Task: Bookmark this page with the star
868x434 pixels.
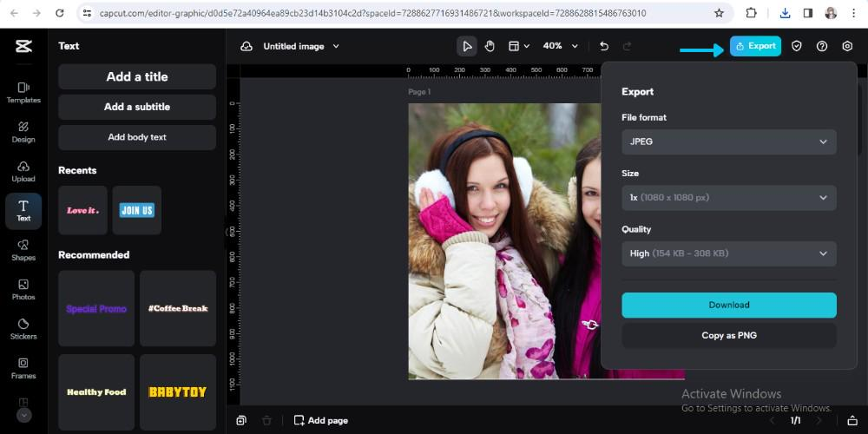Action: (719, 13)
